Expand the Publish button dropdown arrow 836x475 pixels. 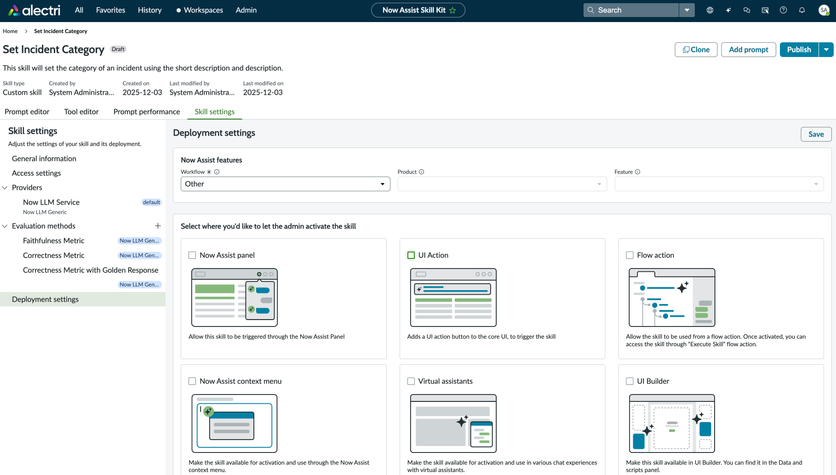[x=826, y=49]
